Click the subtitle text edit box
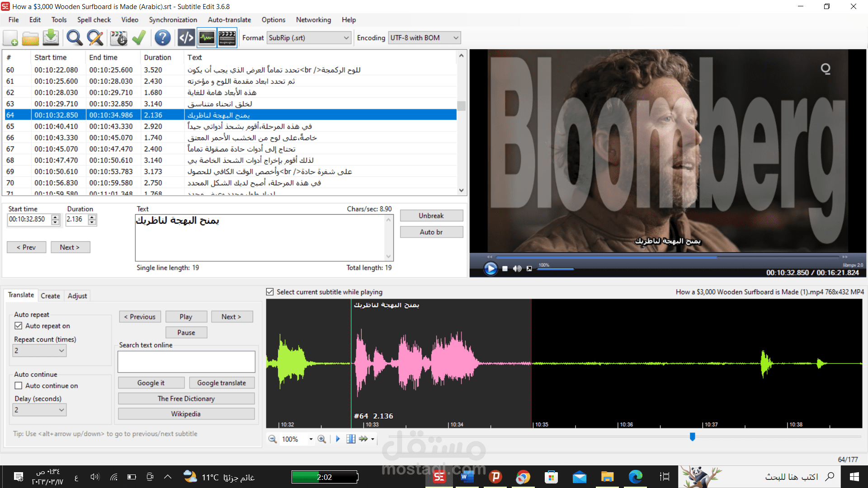 pyautogui.click(x=264, y=238)
